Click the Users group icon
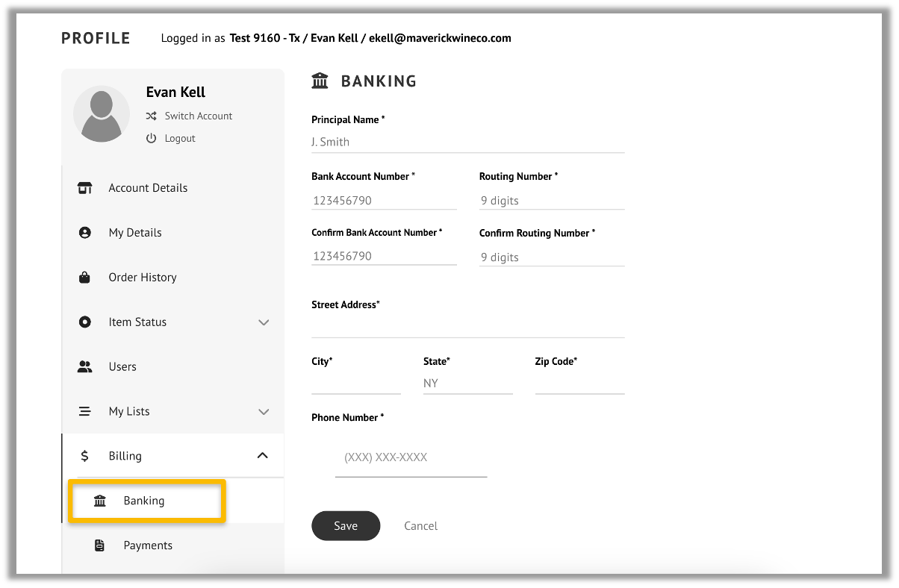This screenshot has height=588, width=899. 85,367
